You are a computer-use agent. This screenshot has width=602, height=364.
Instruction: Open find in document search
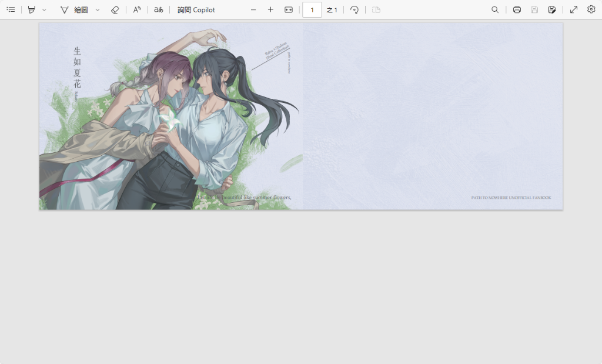[495, 9]
